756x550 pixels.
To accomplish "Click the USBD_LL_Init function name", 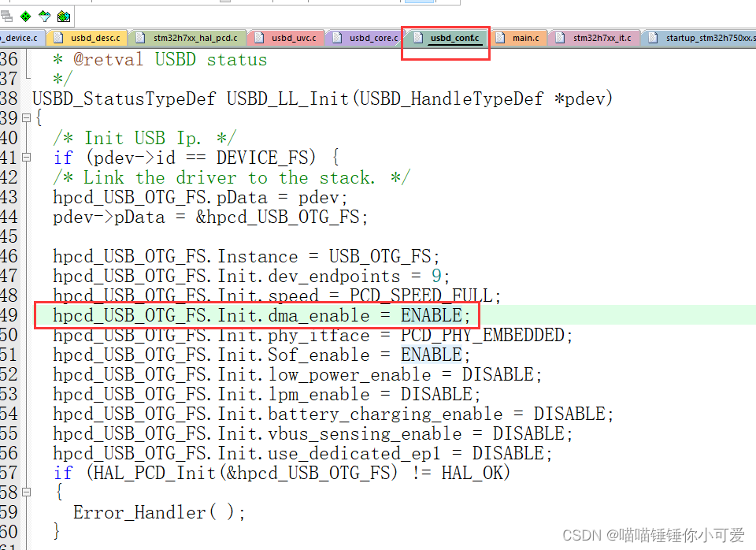I will click(287, 99).
